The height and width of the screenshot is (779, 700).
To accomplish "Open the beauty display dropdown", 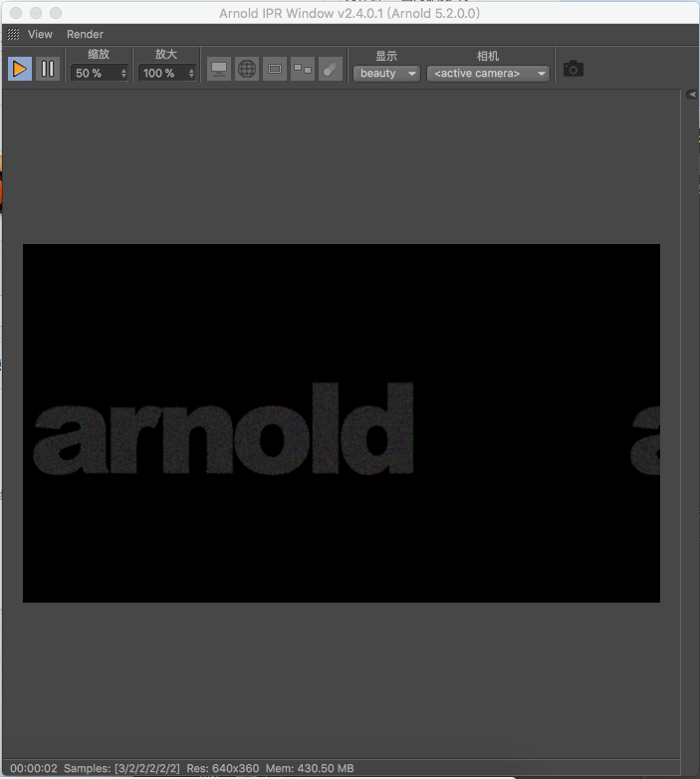I will tap(386, 74).
